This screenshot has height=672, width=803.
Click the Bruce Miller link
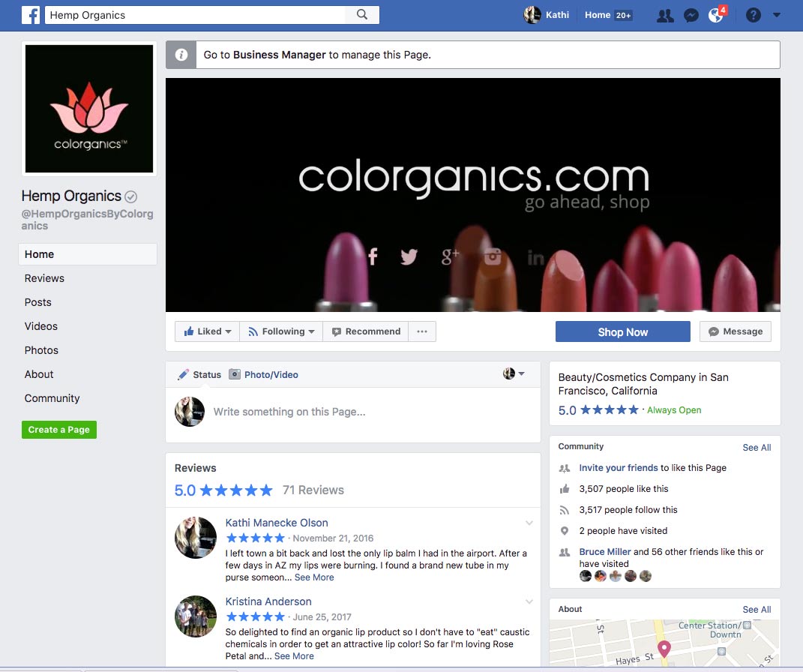pyautogui.click(x=605, y=552)
